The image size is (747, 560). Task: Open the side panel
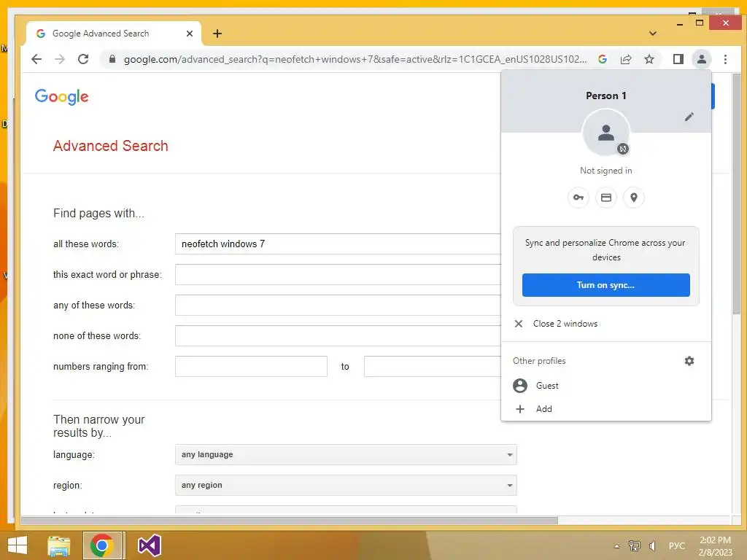pos(678,59)
